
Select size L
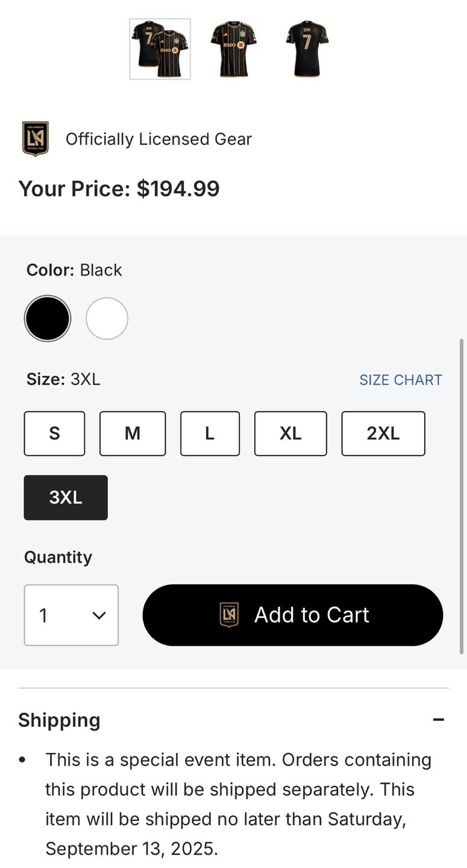tap(210, 433)
